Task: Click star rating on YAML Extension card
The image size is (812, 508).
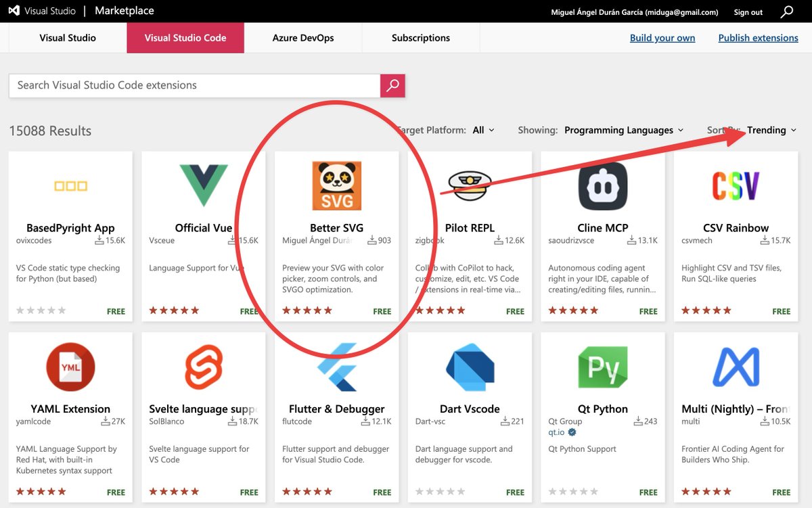Action: (41, 492)
